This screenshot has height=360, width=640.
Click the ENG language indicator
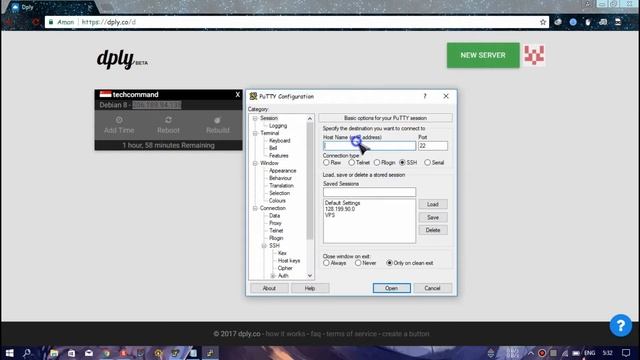pos(589,353)
